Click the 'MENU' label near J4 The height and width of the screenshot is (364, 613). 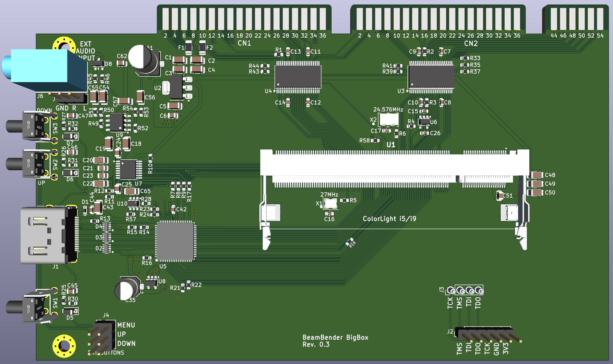(x=126, y=325)
